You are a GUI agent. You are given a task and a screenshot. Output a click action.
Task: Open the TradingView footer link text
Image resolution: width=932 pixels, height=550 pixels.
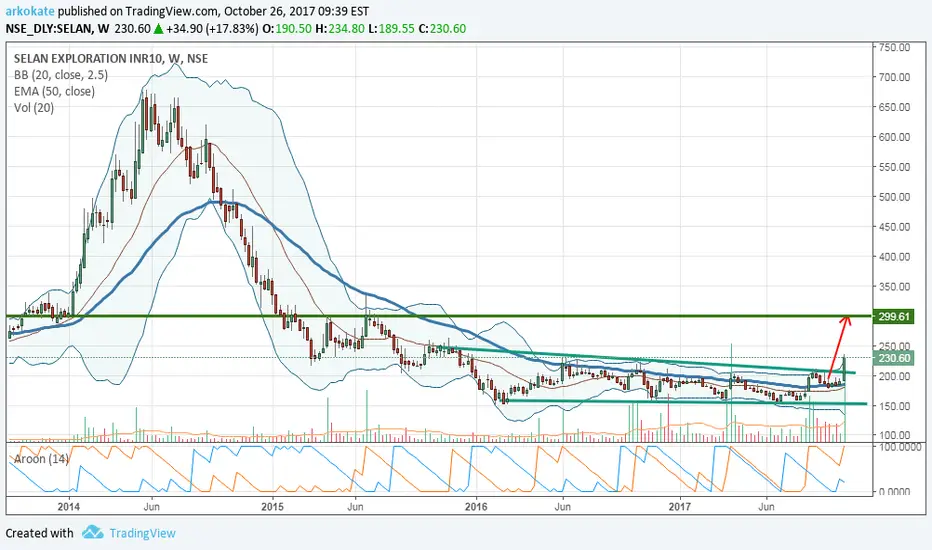pos(143,533)
